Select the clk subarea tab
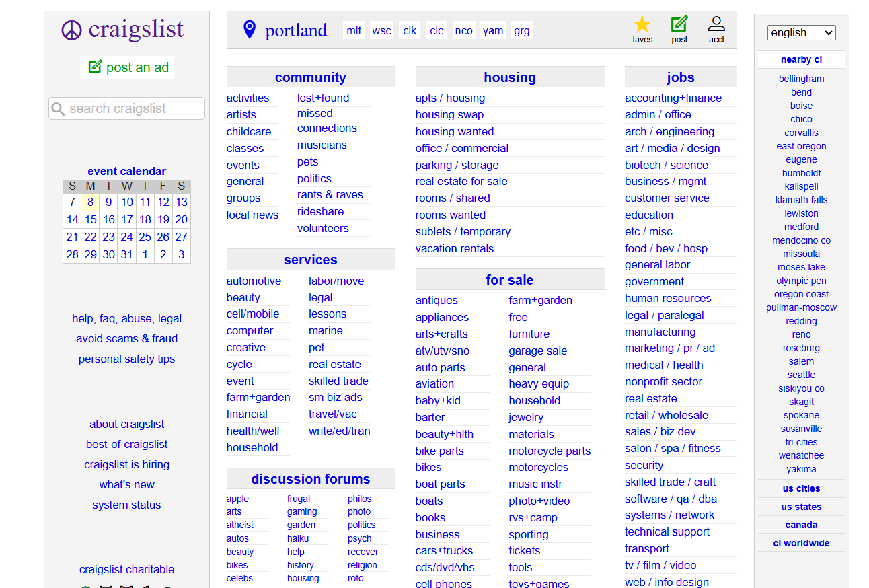Image resolution: width=869 pixels, height=588 pixels. pyautogui.click(x=410, y=30)
